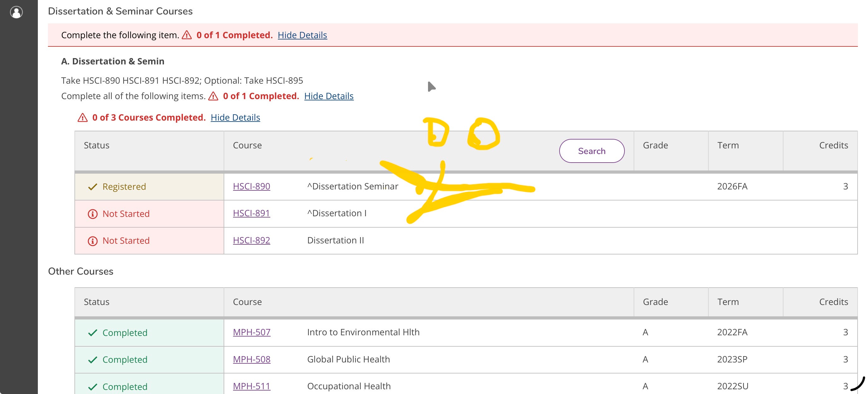The height and width of the screenshot is (394, 868).
Task: Click the checkmark icon in the Registered row
Action: [x=92, y=187]
